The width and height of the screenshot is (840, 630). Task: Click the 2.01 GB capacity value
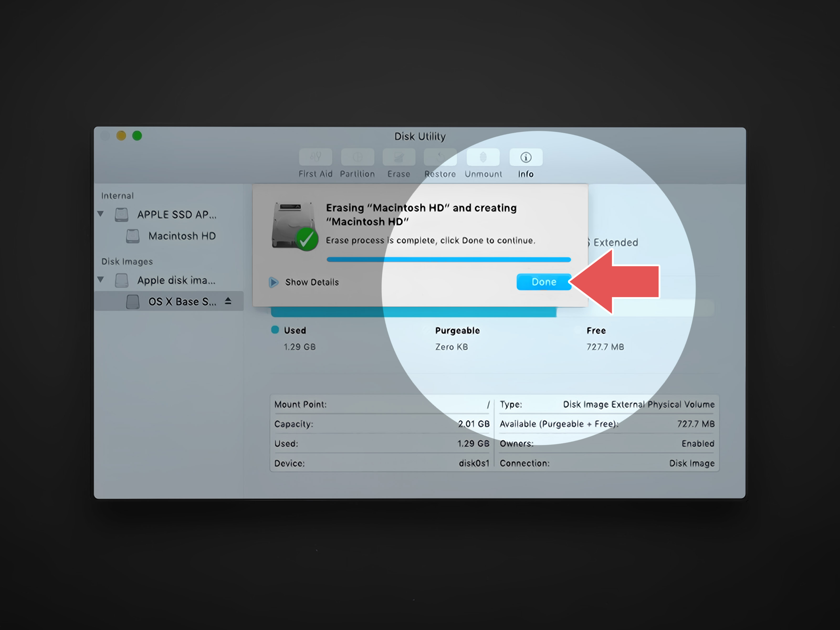474,424
